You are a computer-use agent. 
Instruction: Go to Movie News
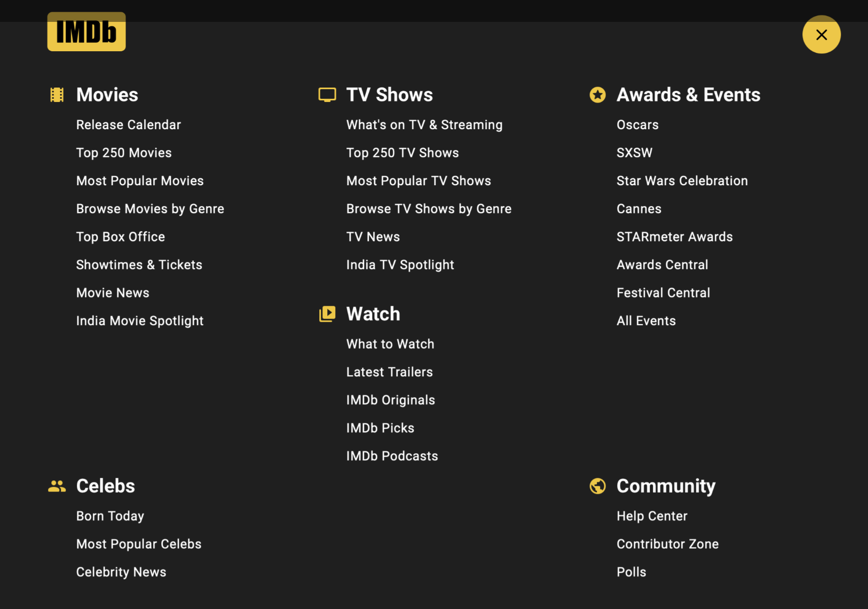113,293
